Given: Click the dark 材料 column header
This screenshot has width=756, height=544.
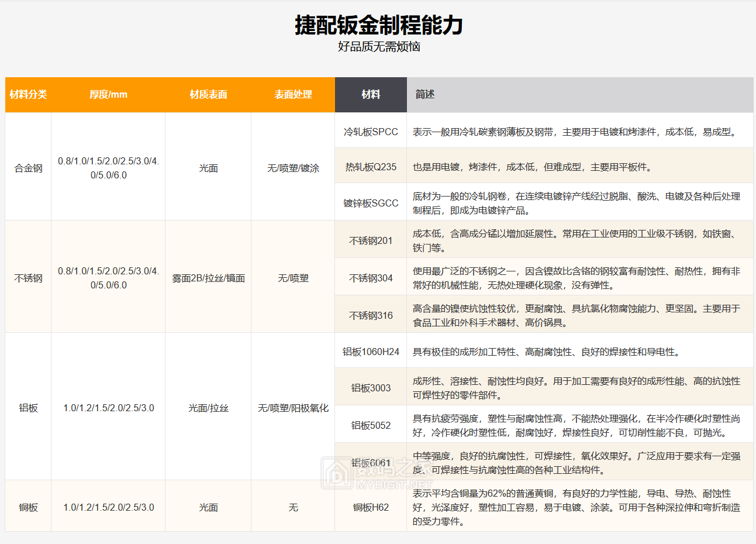Looking at the screenshot, I should 371,94.
